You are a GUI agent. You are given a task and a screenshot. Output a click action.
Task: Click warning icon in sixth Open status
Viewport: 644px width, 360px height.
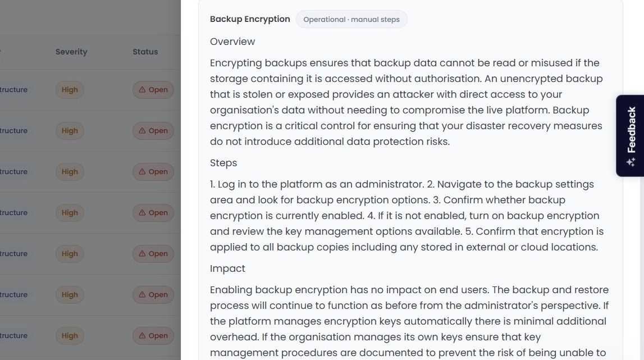[142, 295]
